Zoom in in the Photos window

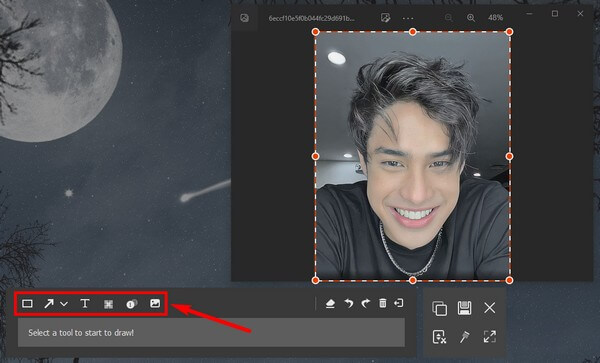coord(471,18)
